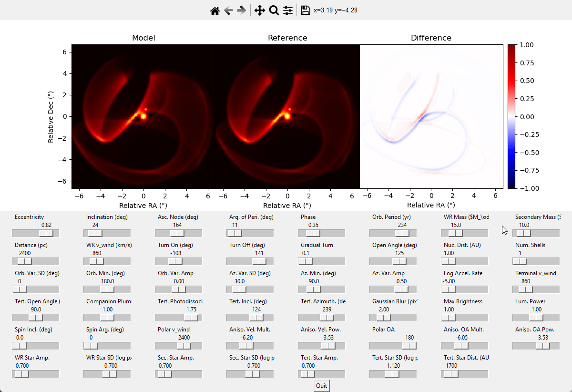Adjust the Secondary Mass slider
The height and width of the screenshot is (392, 572).
click(536, 233)
